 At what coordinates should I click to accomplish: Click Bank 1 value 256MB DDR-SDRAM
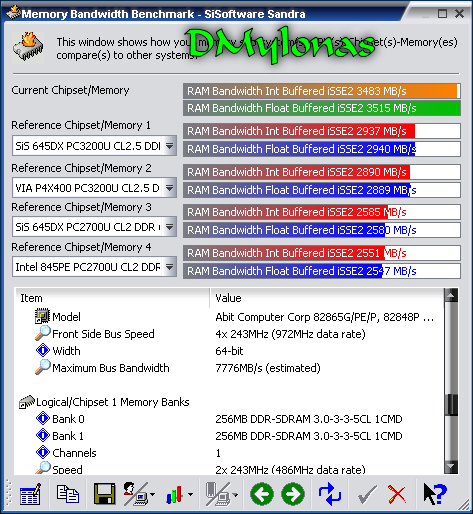(309, 436)
